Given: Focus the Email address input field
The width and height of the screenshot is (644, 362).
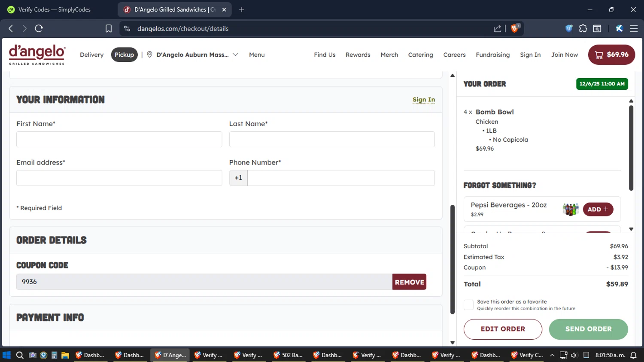Looking at the screenshot, I should [119, 178].
